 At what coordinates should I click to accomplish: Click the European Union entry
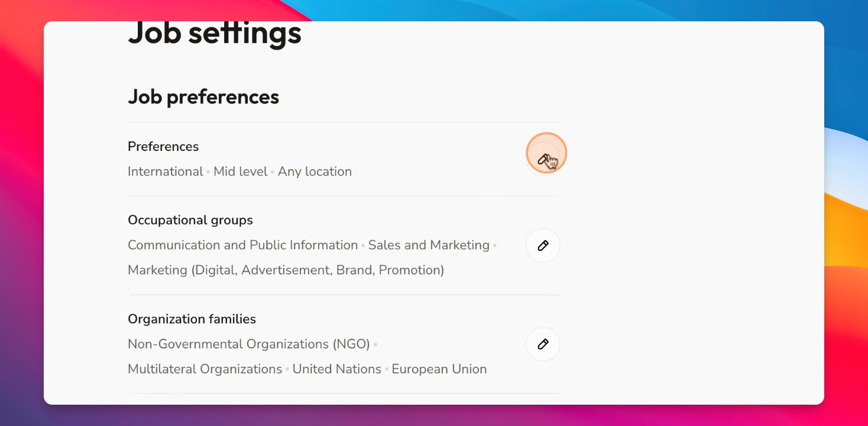point(439,369)
